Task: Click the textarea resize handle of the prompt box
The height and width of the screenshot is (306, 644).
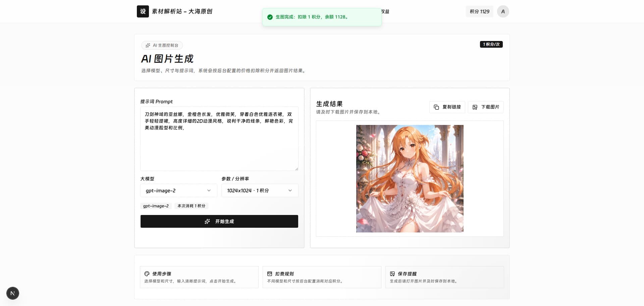Action: click(297, 169)
